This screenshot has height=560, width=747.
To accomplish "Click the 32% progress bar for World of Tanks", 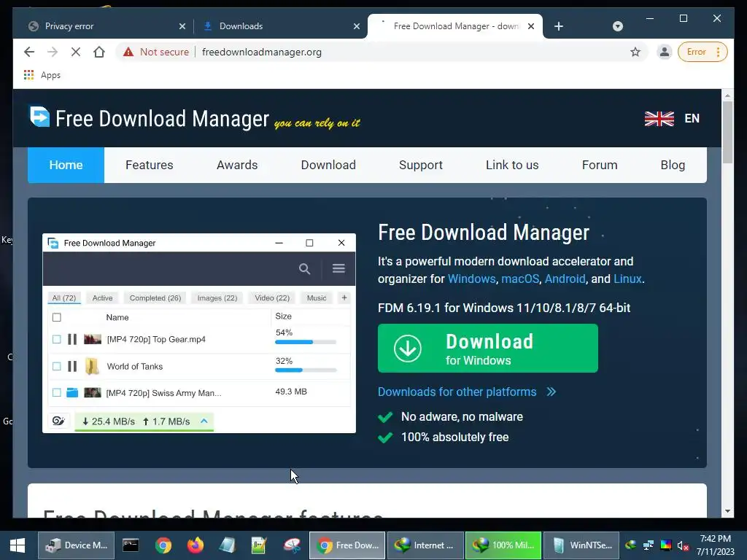I will [x=306, y=370].
